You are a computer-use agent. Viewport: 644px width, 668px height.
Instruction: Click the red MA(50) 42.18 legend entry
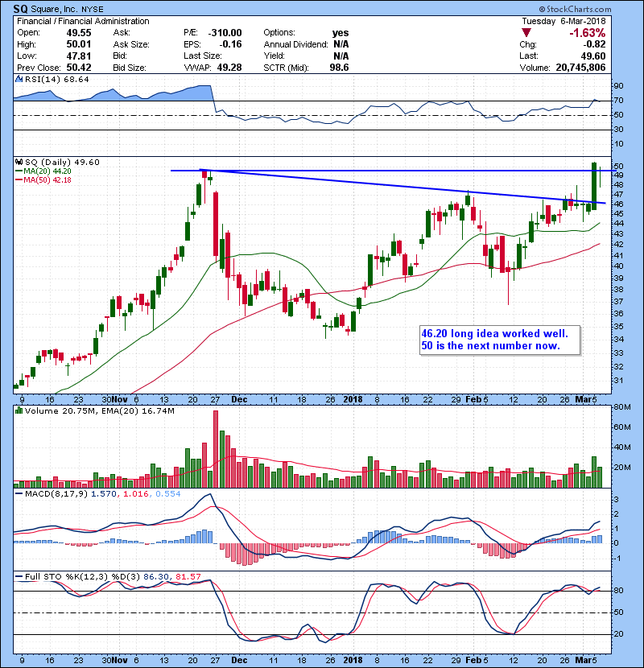pyautogui.click(x=43, y=180)
